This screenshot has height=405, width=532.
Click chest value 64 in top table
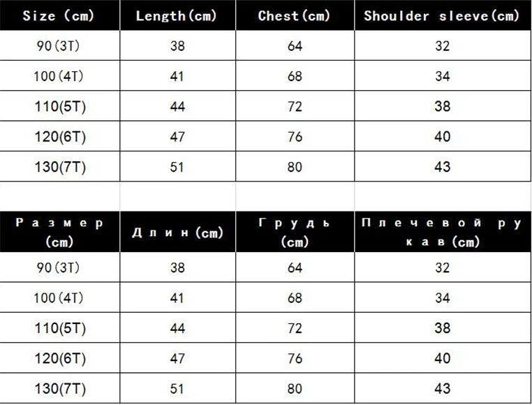coord(295,45)
